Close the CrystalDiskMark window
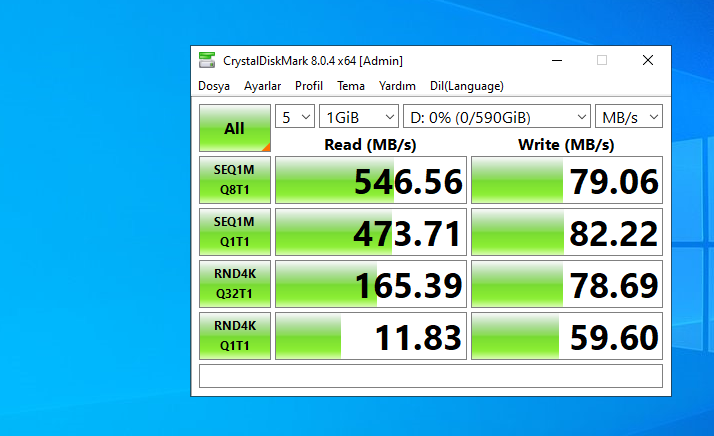The width and height of the screenshot is (714, 436). (648, 60)
